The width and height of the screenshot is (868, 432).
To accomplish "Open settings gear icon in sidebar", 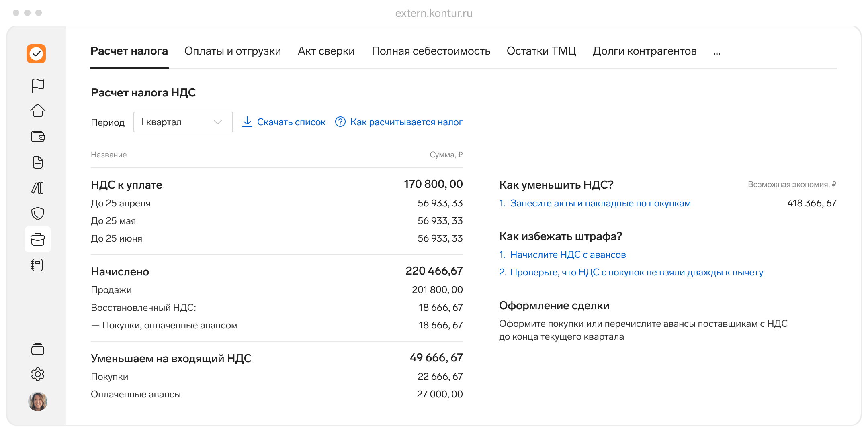I will [38, 374].
